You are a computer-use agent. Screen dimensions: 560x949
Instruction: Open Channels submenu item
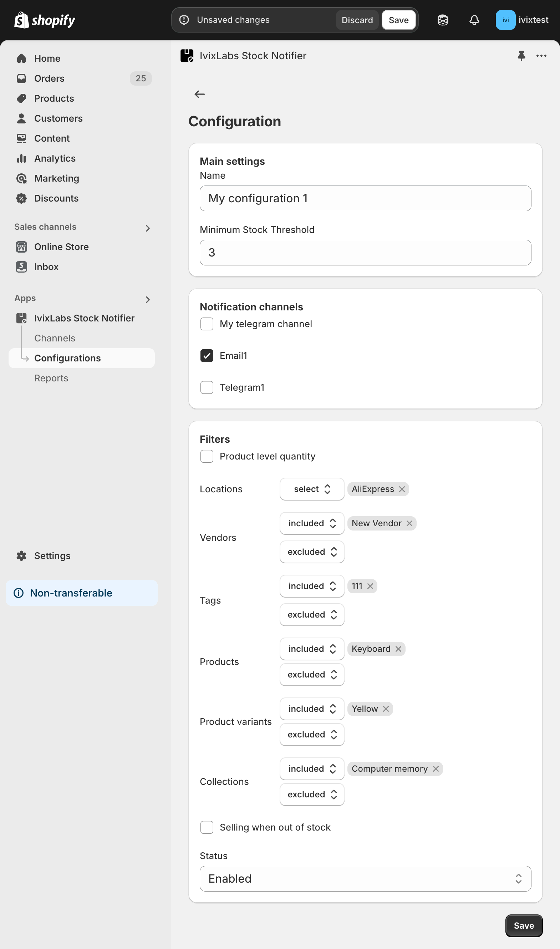(55, 338)
